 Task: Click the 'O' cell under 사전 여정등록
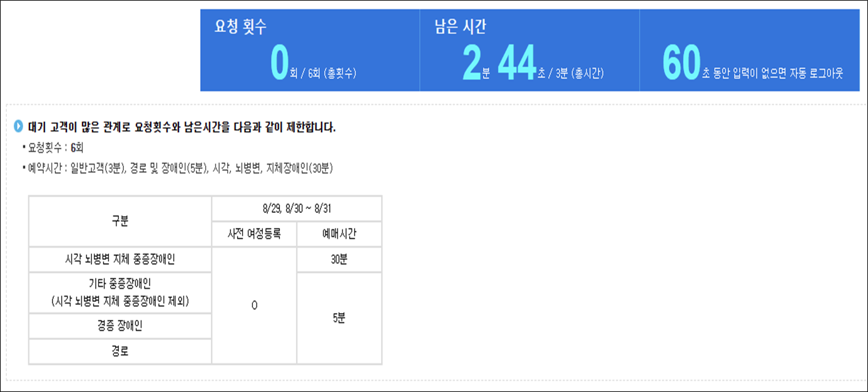254,306
